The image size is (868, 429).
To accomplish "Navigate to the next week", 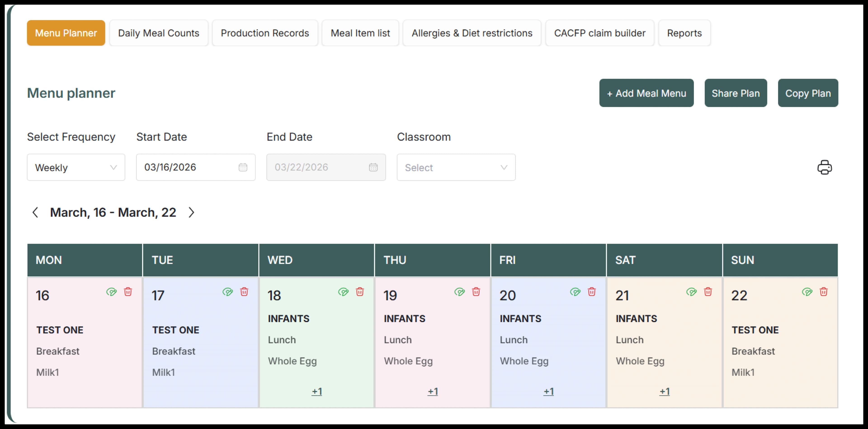I will point(191,212).
